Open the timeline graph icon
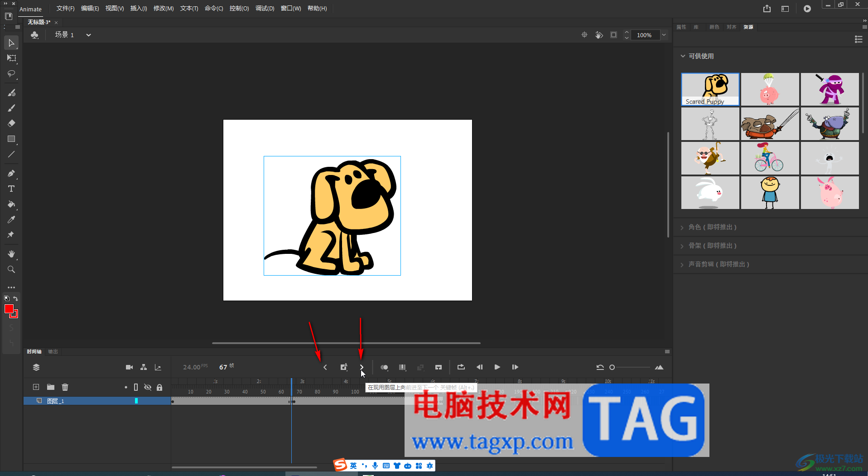The image size is (868, 476). (158, 367)
